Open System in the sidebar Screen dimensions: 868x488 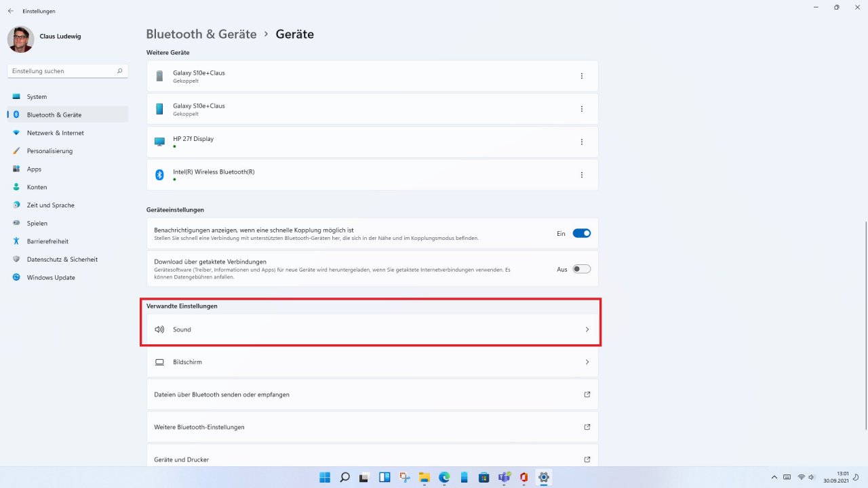[x=68, y=97]
